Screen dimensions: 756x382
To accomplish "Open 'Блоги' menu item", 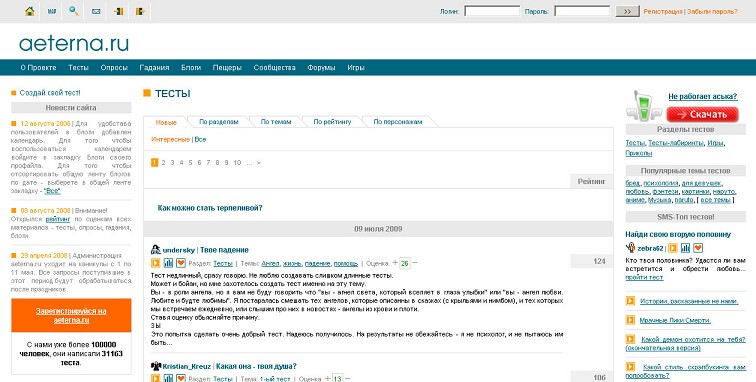I will click(191, 68).
